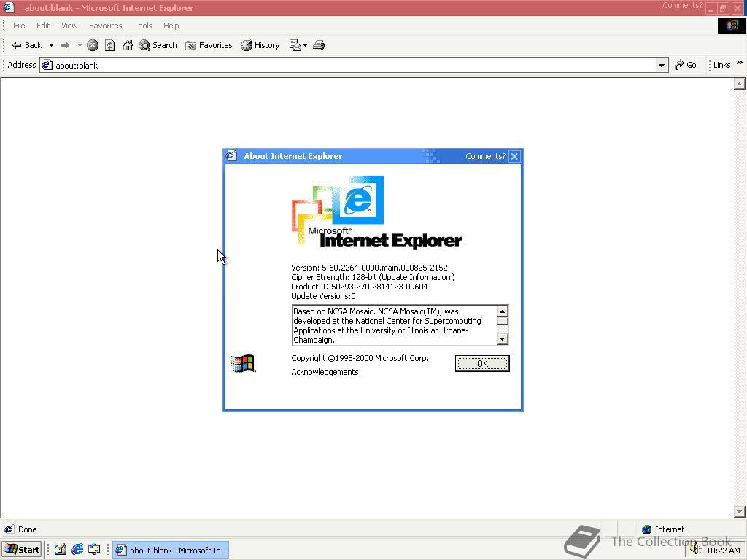
Task: Open the Tools menu
Action: click(x=142, y=26)
